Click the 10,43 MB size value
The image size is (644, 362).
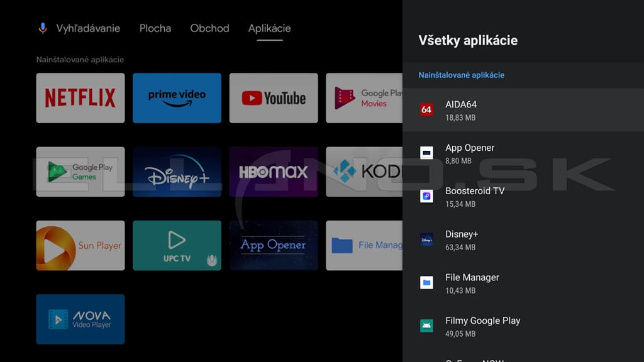pyautogui.click(x=460, y=290)
